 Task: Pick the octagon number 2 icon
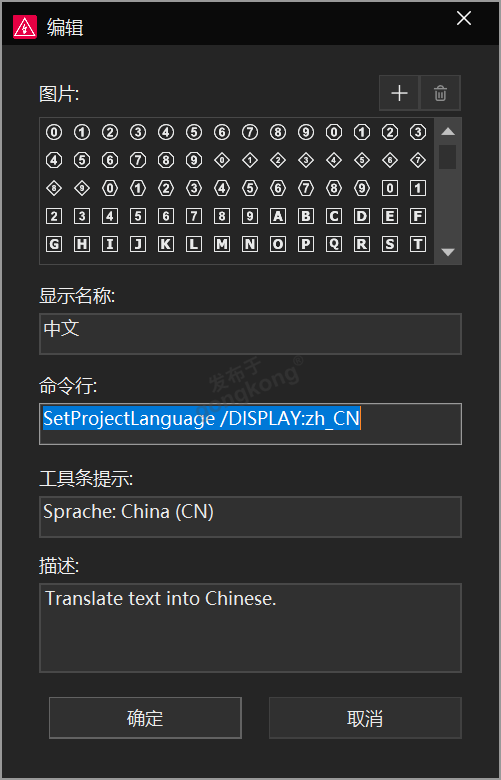pyautogui.click(x=390, y=132)
